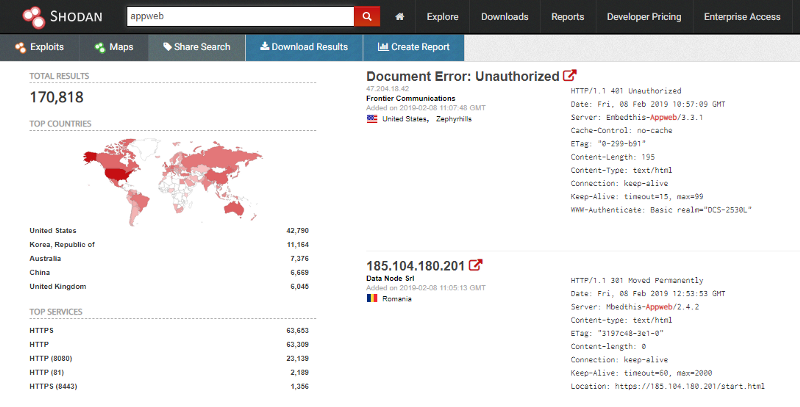
Task: Open the Explore menu
Action: 442,17
